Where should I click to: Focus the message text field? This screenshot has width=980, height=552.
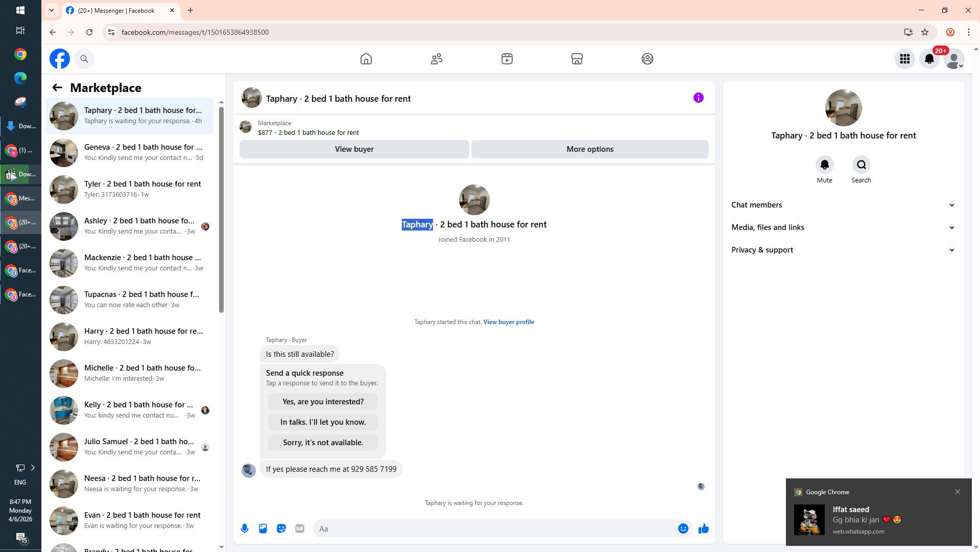[495, 528]
